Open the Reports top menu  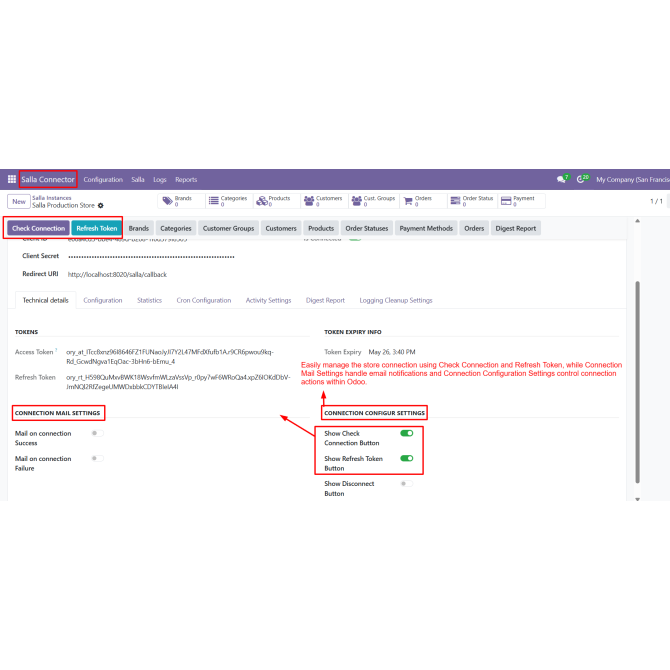point(186,179)
